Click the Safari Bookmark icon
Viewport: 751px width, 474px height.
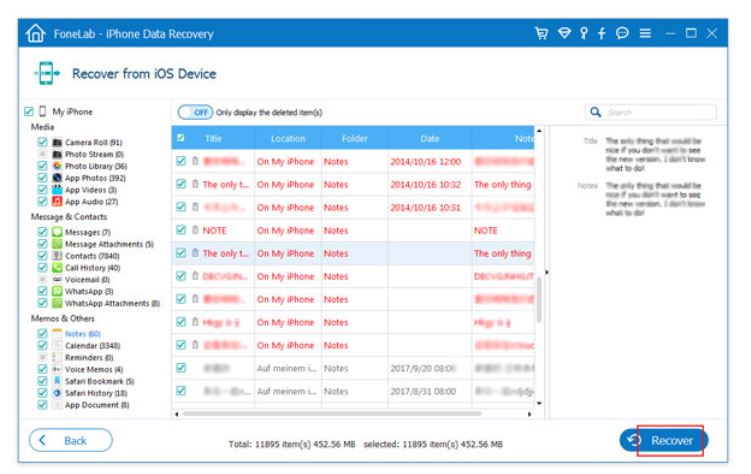click(x=57, y=381)
